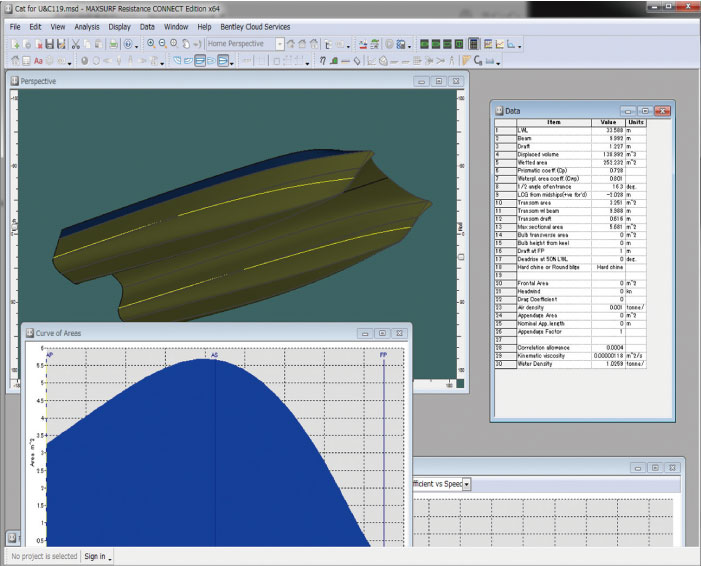
Task: Click the first graph window toolbar icon
Action: click(488, 44)
